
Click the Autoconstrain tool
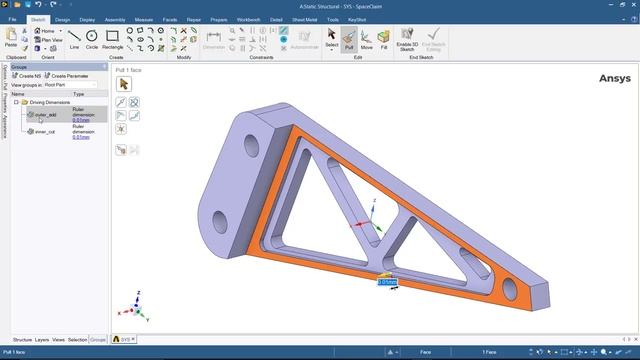tap(304, 40)
